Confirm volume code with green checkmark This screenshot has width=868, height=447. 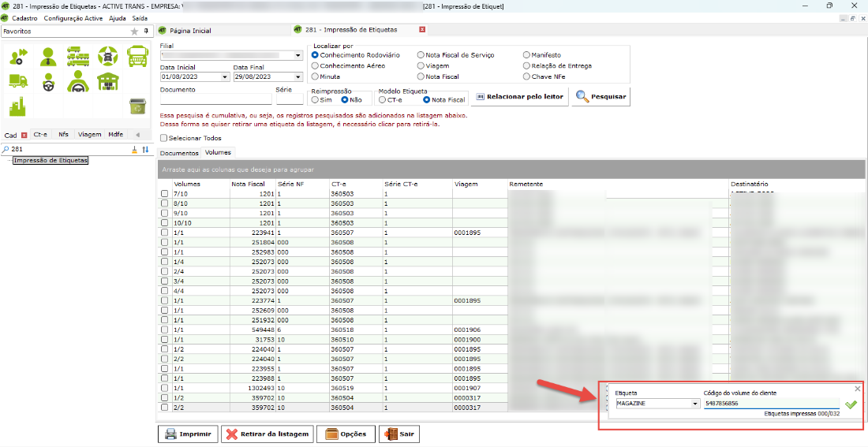851,404
